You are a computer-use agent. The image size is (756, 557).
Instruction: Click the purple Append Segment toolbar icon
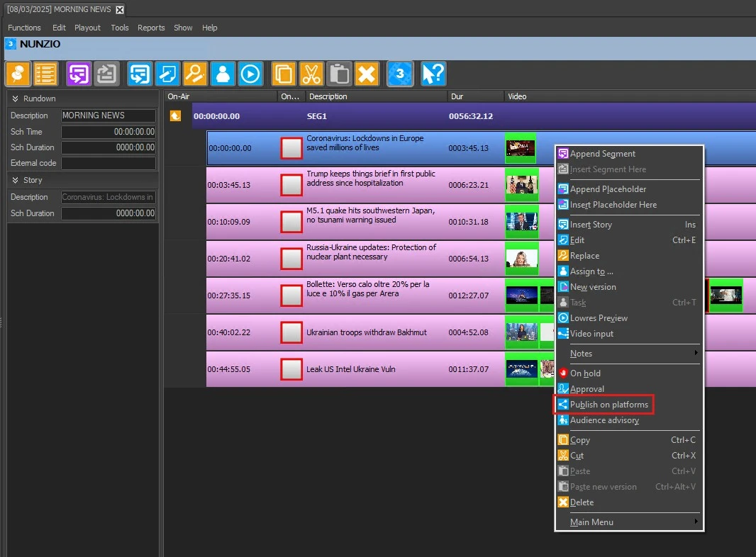point(79,74)
